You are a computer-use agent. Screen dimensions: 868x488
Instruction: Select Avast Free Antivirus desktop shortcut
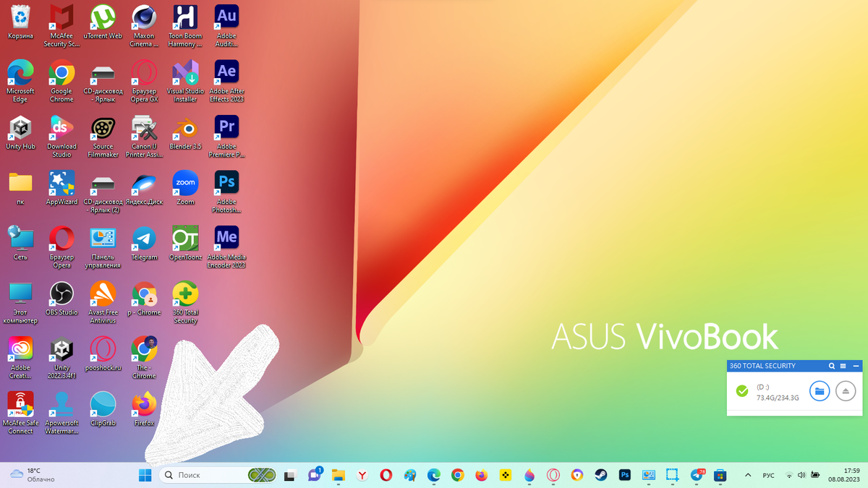(x=103, y=302)
